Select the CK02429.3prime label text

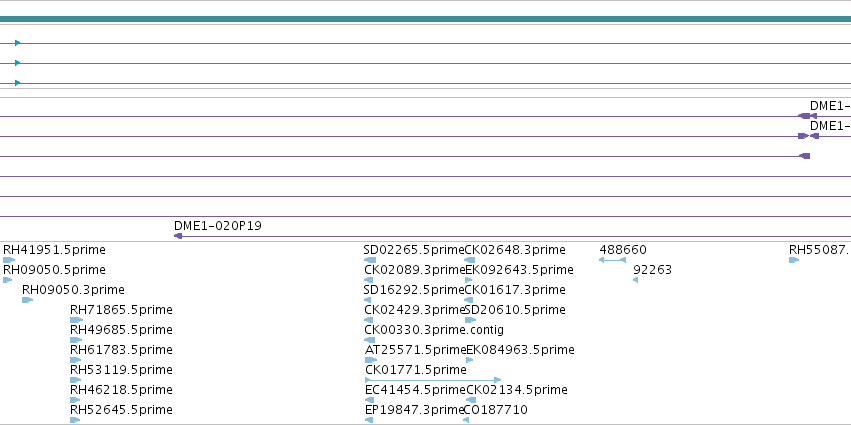[415, 310]
